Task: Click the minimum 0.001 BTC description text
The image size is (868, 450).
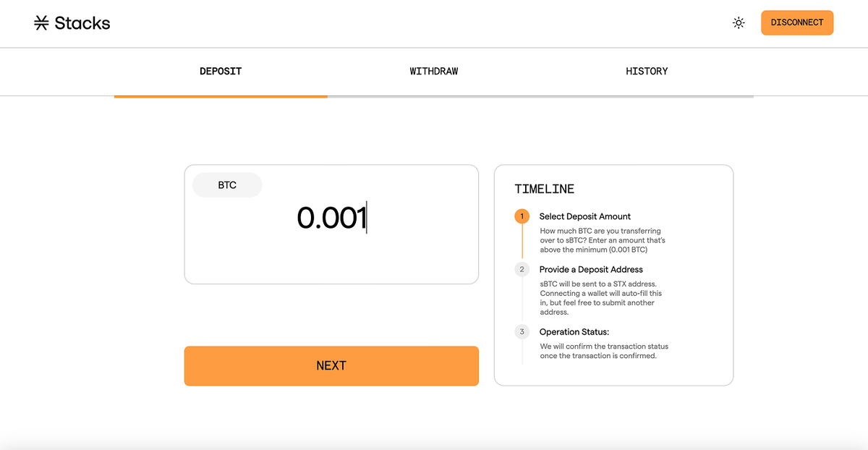Action: (x=602, y=240)
